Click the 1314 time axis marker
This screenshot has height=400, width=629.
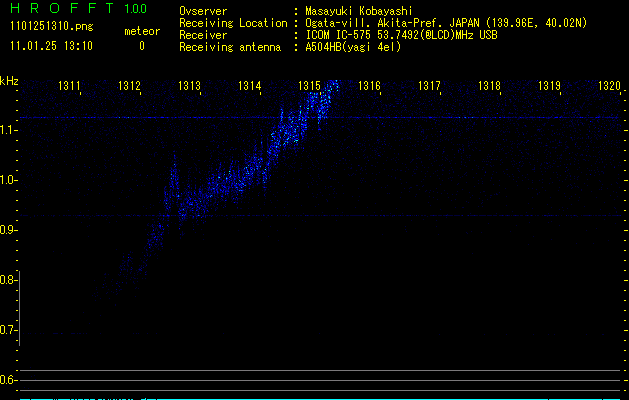250,86
